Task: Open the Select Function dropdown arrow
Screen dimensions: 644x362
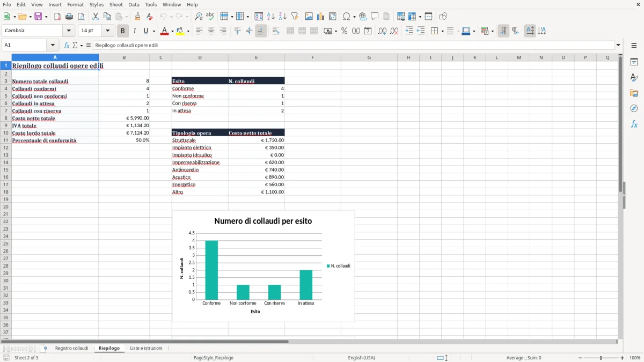Action: coord(82,46)
